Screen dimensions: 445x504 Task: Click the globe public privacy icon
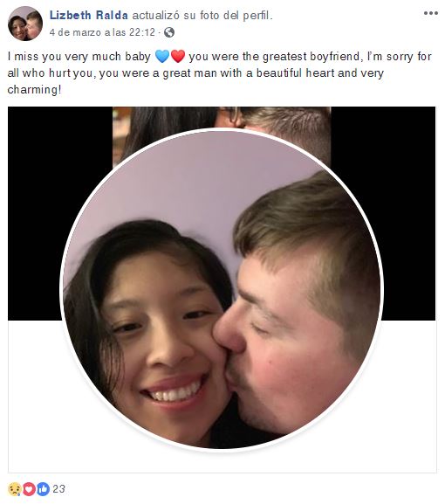169,32
